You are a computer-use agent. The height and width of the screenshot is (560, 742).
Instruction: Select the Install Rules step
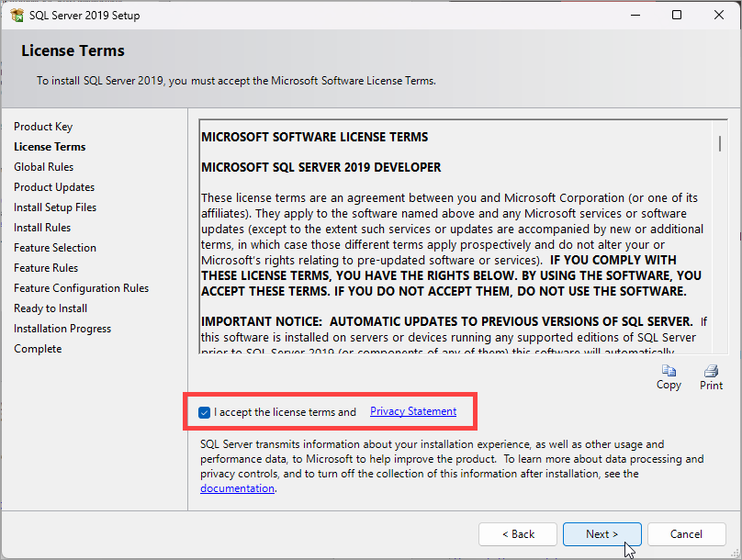[42, 228]
